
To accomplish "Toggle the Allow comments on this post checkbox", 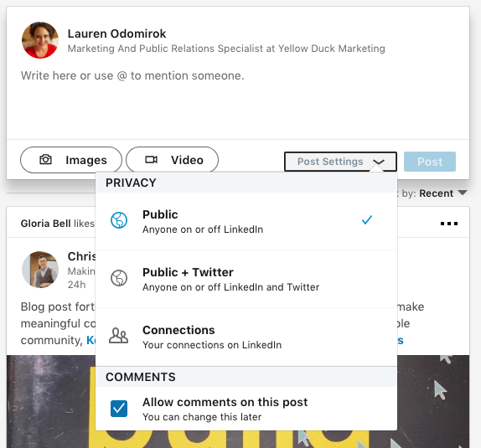I will point(119,409).
